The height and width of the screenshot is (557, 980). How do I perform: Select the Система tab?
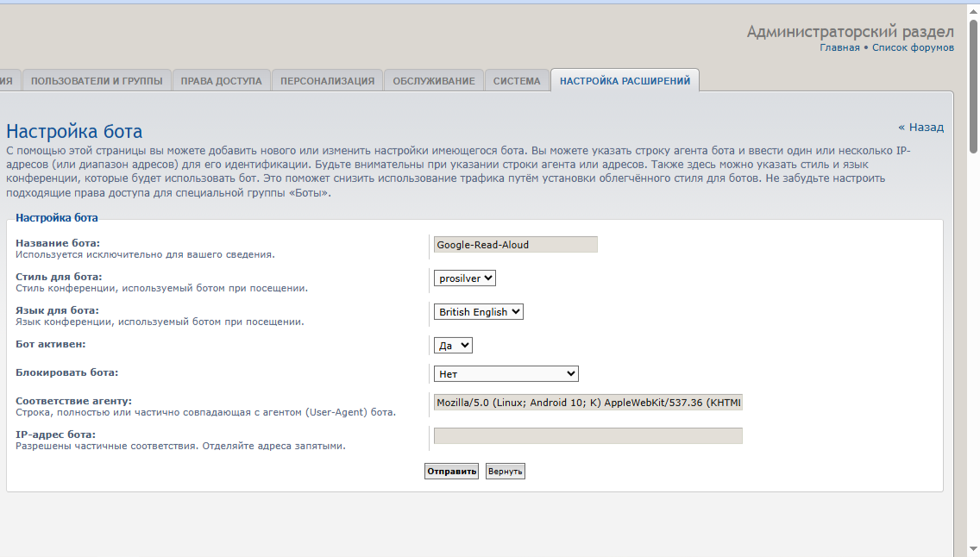517,81
